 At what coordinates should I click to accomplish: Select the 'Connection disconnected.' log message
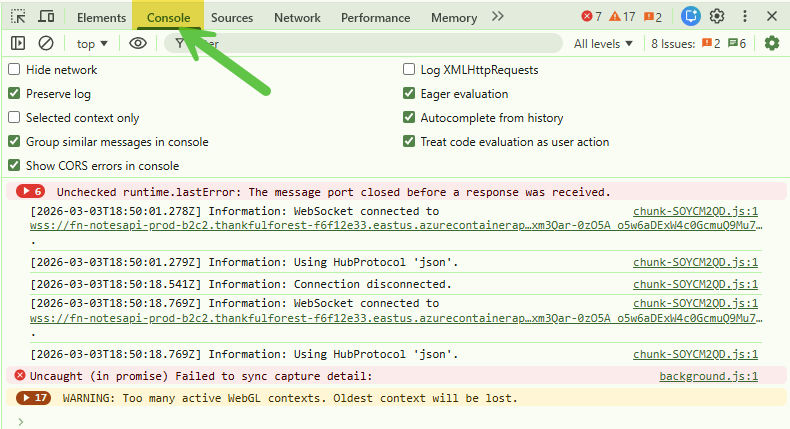click(241, 284)
